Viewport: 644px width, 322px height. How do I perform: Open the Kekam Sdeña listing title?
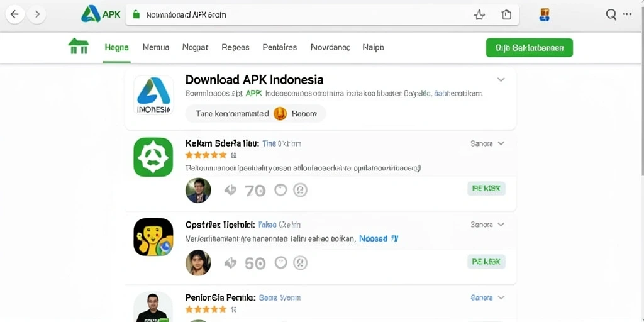tap(222, 143)
